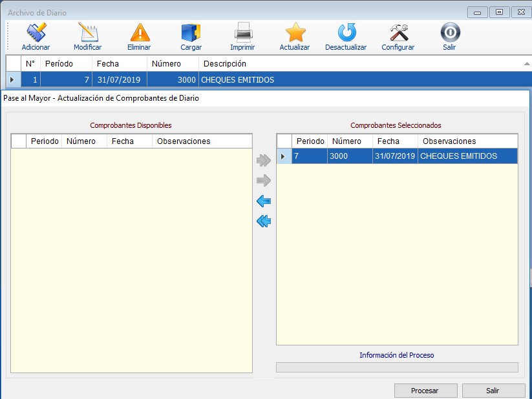Click Número header in Comprobantes Seleccionados

pos(350,141)
